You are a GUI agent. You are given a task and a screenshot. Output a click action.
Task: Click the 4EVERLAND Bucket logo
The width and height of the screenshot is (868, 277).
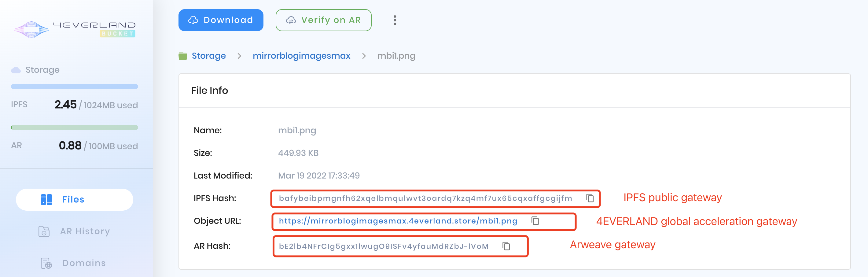[x=74, y=29]
